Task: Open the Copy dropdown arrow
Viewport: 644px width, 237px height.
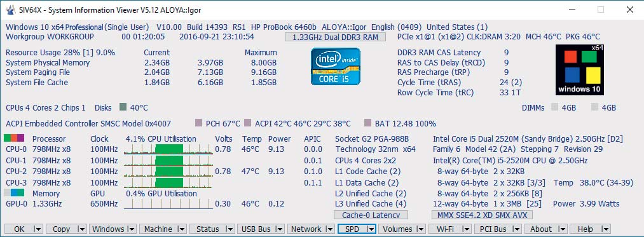Action: pos(81,229)
